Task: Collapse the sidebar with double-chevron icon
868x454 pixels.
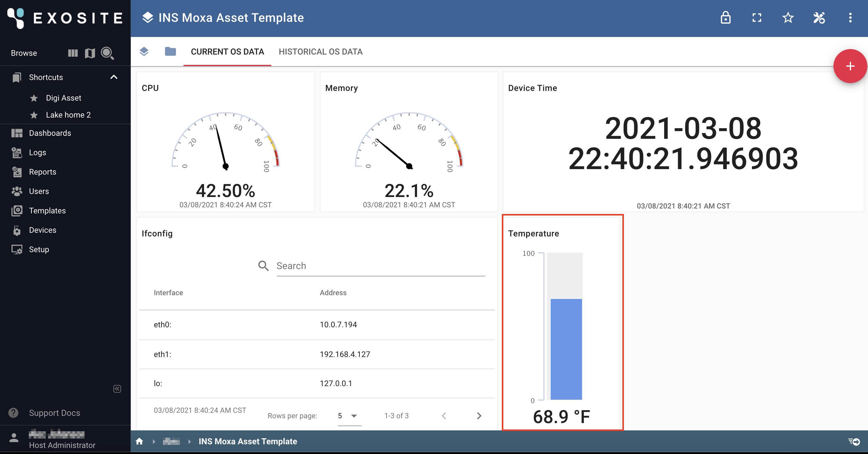Action: coord(117,389)
